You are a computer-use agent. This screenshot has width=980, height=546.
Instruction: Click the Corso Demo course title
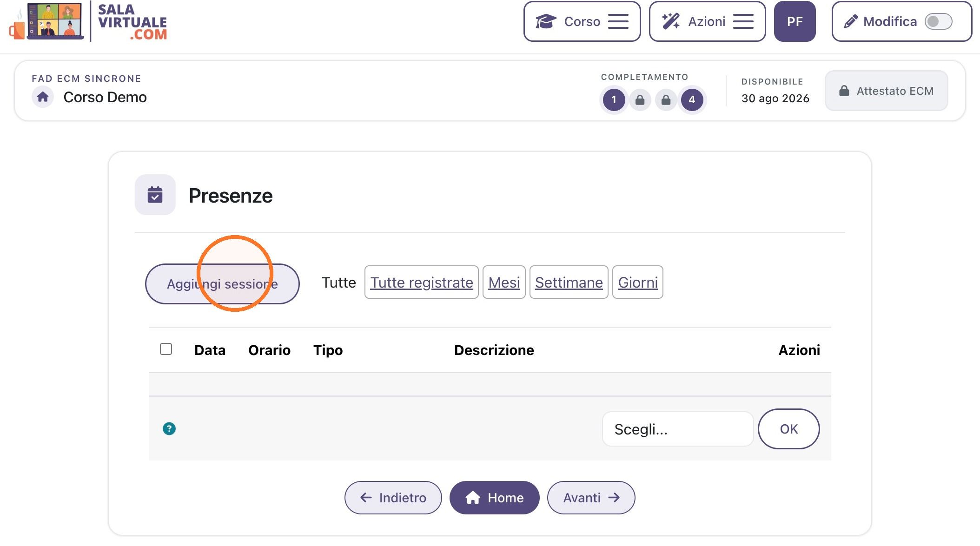pyautogui.click(x=105, y=97)
